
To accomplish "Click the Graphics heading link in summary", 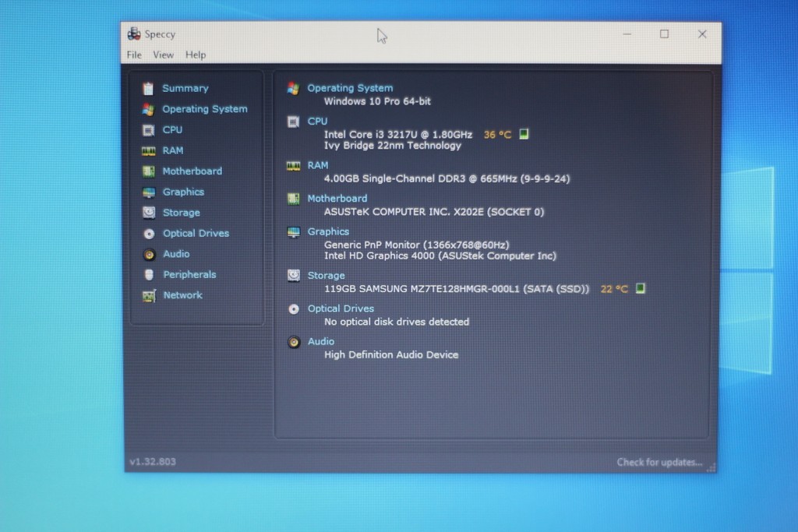I will [328, 232].
